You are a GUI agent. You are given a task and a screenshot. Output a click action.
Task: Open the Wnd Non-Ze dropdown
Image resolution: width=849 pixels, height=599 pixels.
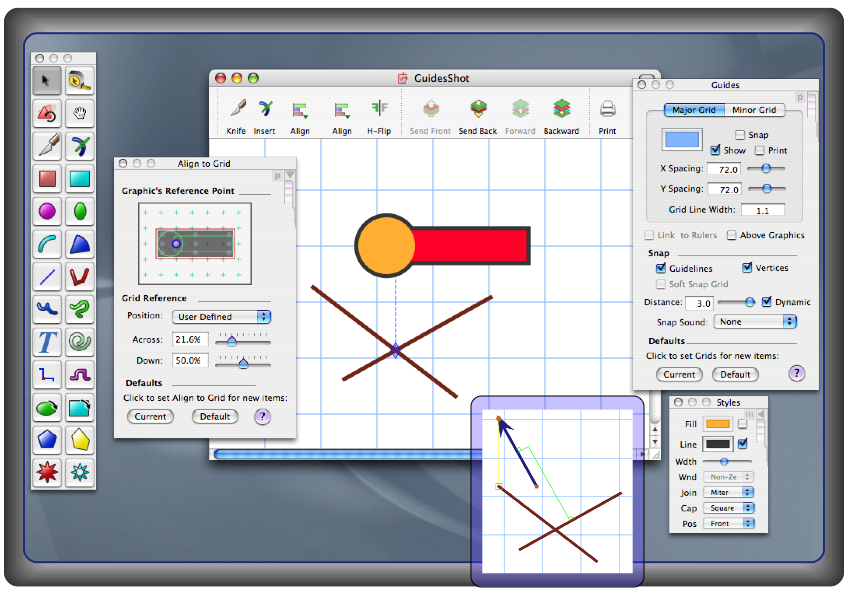728,477
